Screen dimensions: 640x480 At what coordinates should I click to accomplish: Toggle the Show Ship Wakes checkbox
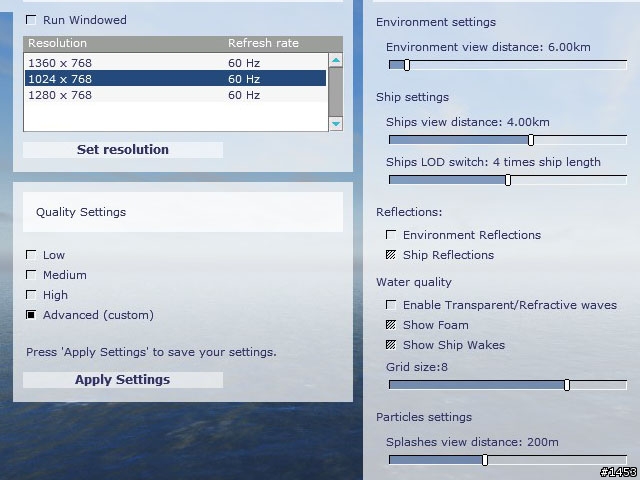pos(391,345)
